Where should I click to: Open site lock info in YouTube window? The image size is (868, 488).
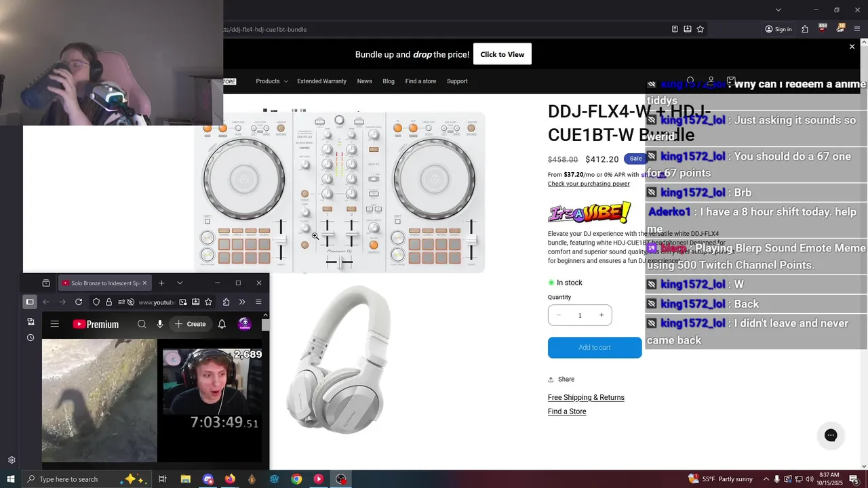point(108,302)
